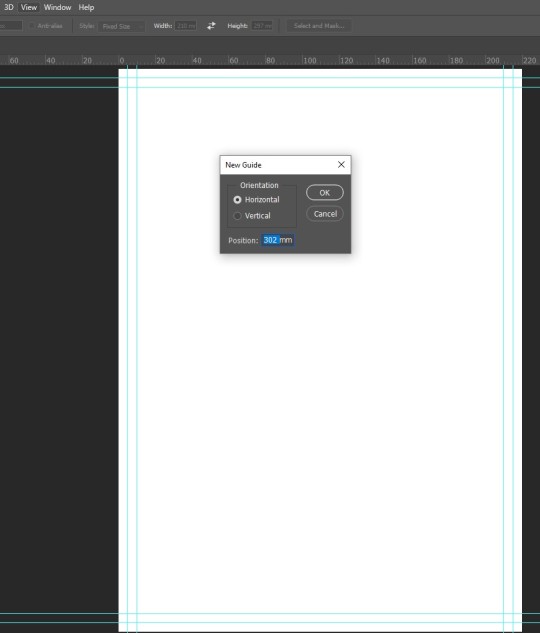Click OK in the New Guide dialog
The width and height of the screenshot is (540, 633).
[325, 193]
